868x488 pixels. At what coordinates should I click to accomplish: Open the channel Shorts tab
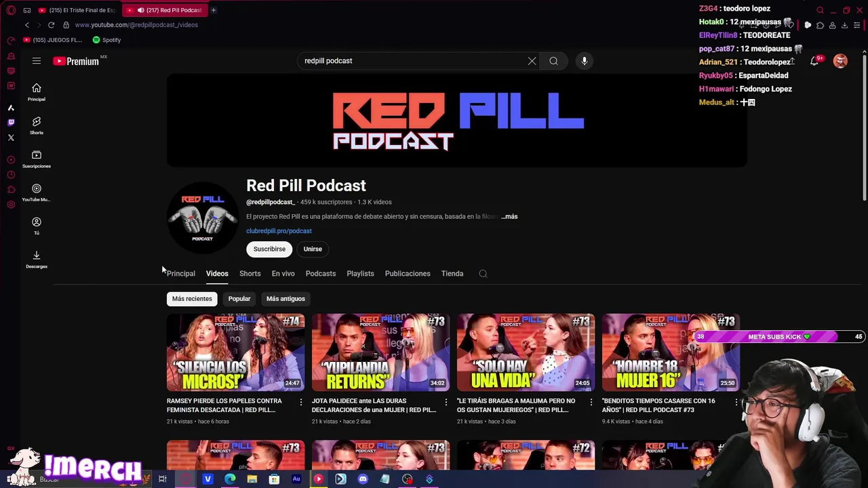point(250,274)
